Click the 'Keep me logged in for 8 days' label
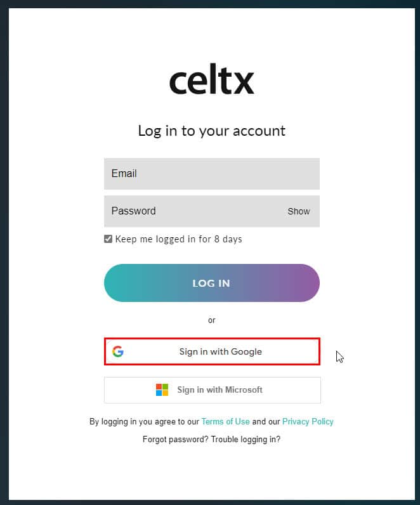 [x=178, y=239]
